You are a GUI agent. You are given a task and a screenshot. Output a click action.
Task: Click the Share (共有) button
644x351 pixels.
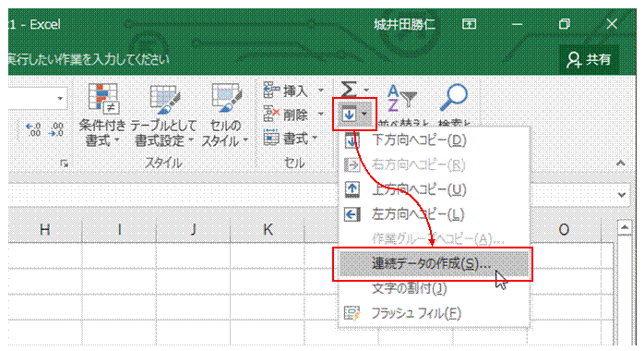click(x=589, y=60)
